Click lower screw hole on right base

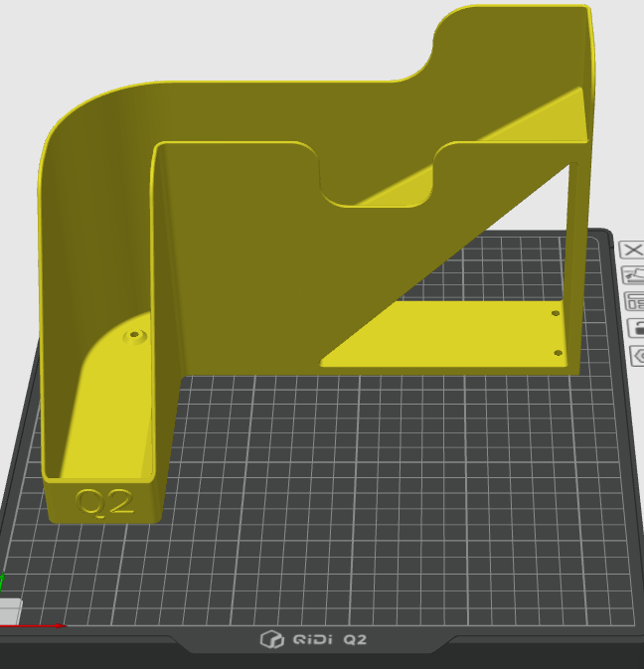click(558, 352)
